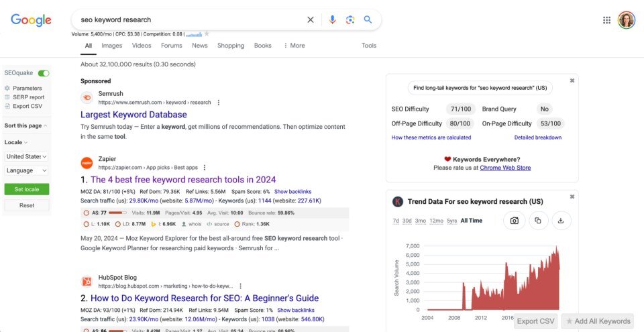This screenshot has height=332, width=644.
Task: Open Google Lens image search icon
Action: (x=350, y=19)
